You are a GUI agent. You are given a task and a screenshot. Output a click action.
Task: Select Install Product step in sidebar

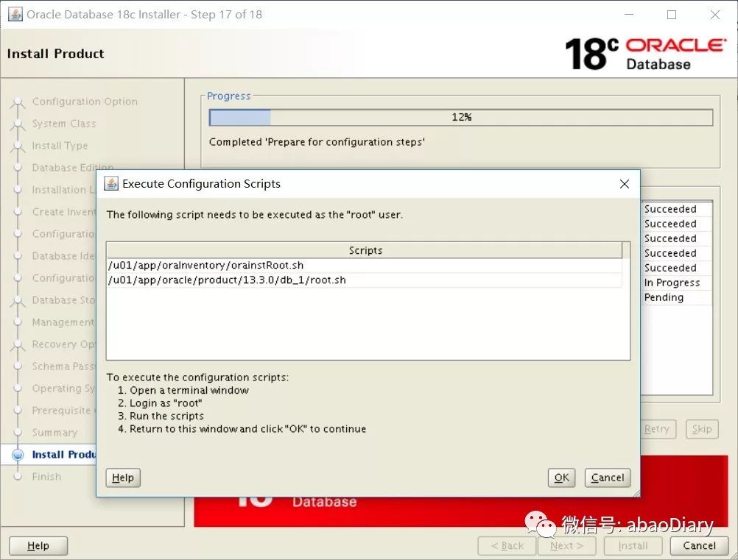coord(63,455)
